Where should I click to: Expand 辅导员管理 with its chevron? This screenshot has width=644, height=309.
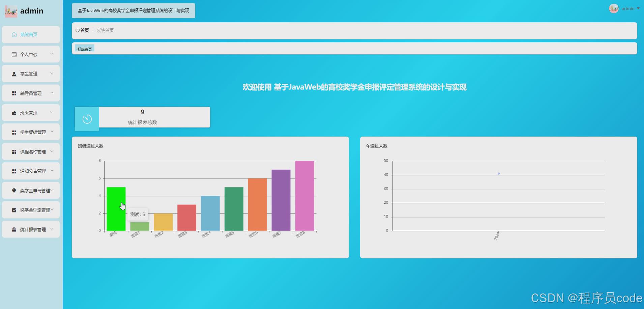coord(52,93)
